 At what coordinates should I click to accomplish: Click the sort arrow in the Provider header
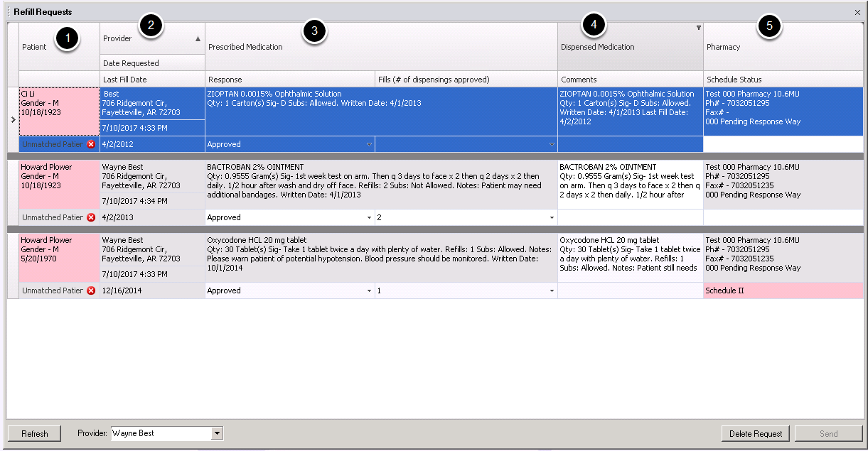pos(198,38)
